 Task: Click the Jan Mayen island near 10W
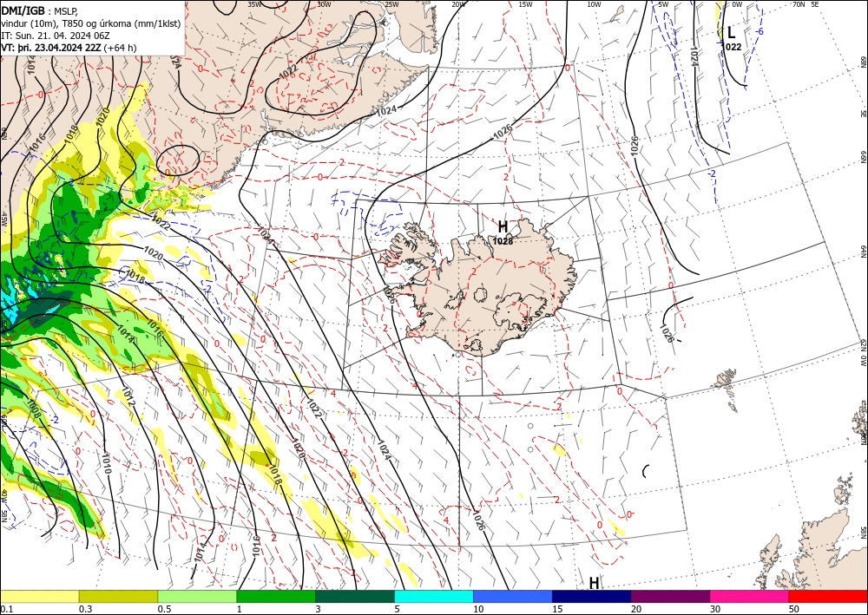tap(617, 13)
